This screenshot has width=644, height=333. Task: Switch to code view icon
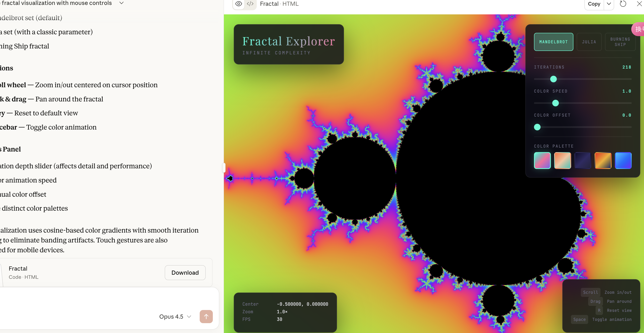[250, 4]
